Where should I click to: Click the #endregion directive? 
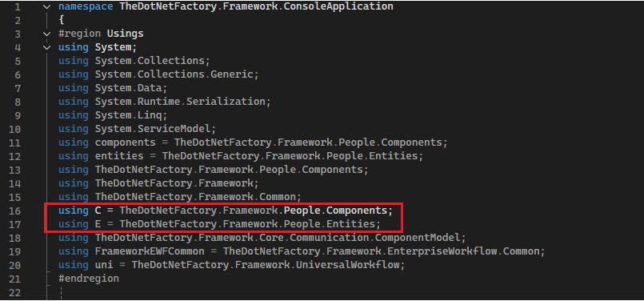89,279
